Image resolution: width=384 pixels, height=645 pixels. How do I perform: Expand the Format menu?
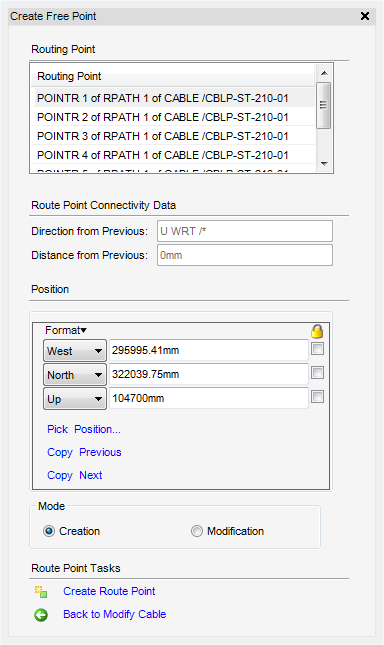click(x=66, y=330)
